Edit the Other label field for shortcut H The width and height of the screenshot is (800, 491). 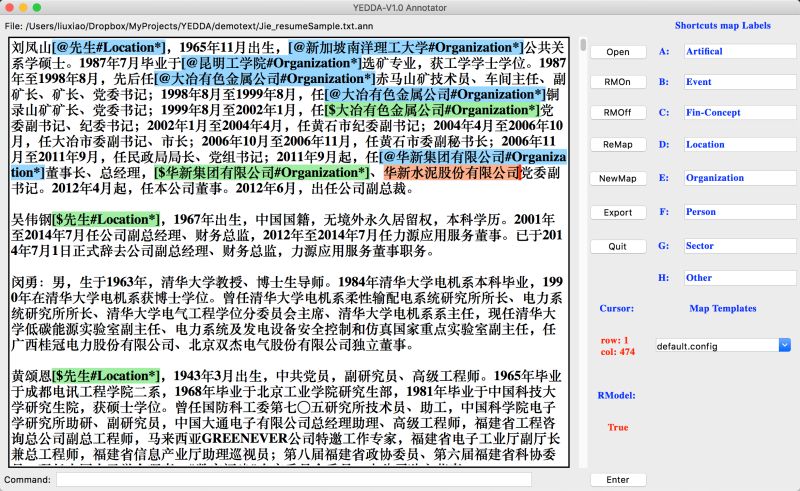[x=740, y=278]
